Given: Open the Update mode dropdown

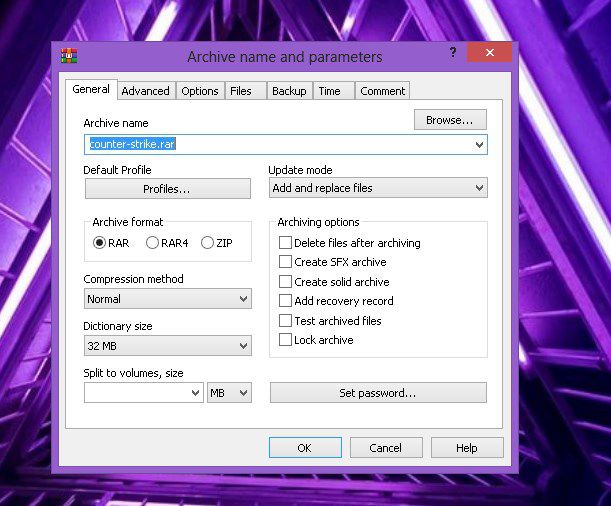Looking at the screenshot, I should [x=378, y=188].
